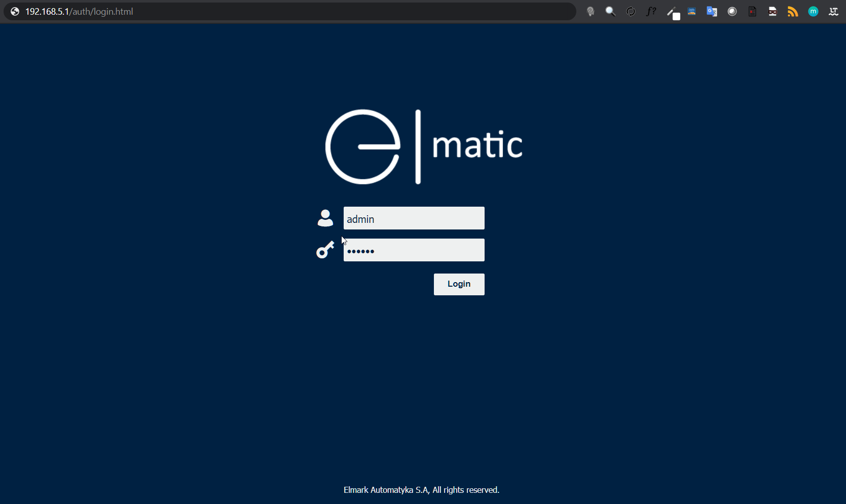Focus the masked password field
This screenshot has width=846, height=504.
414,250
